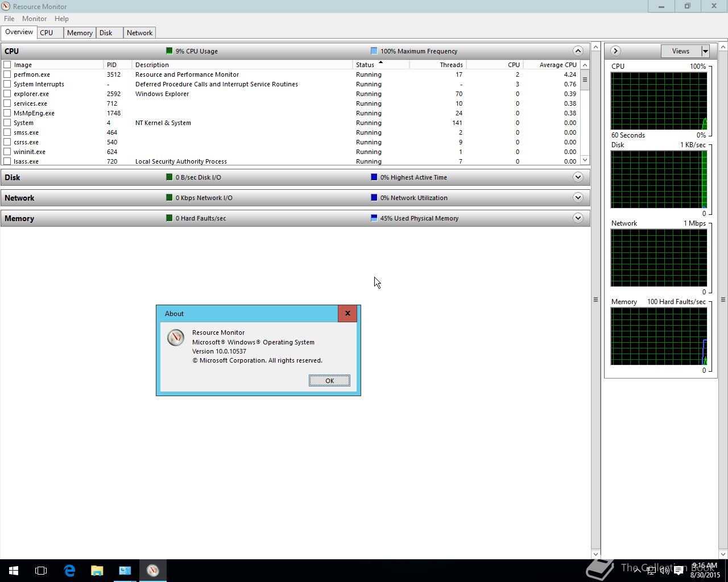Sort processes by the Status column
This screenshot has width=728, height=582.
(380, 65)
